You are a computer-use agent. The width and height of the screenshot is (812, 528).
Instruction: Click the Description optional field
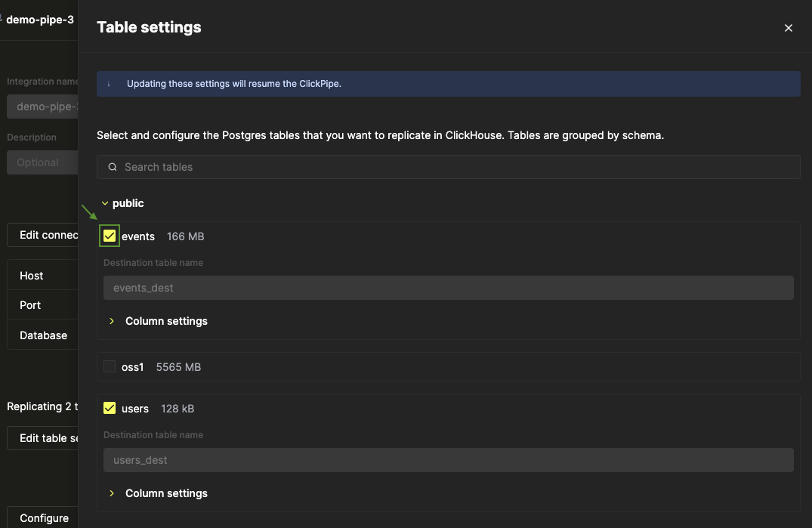[42, 162]
